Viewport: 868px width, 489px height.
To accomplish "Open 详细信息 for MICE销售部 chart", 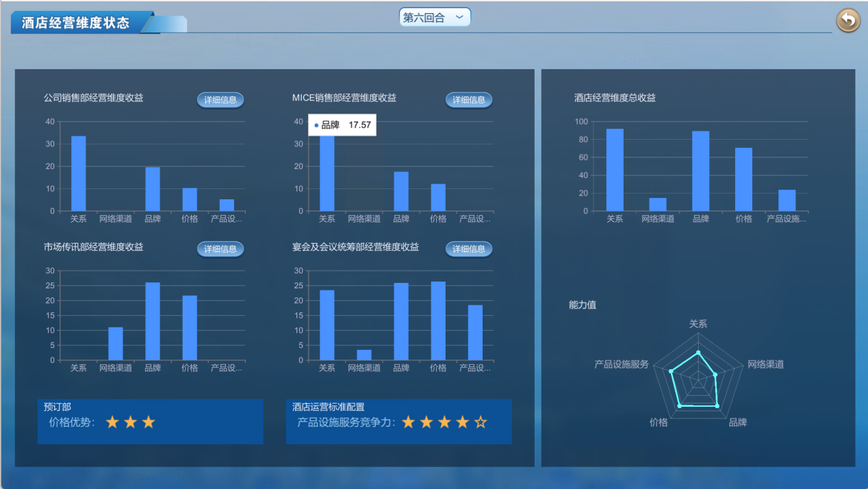I will click(x=469, y=100).
